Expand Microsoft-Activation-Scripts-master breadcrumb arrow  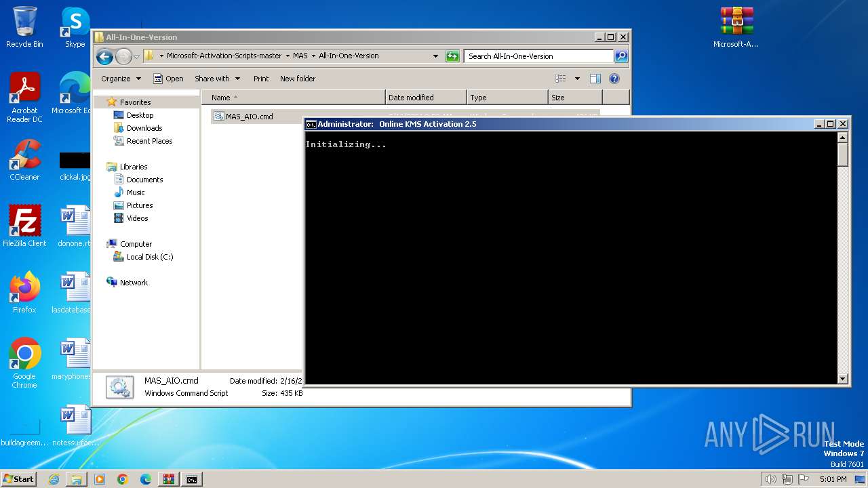pyautogui.click(x=288, y=56)
